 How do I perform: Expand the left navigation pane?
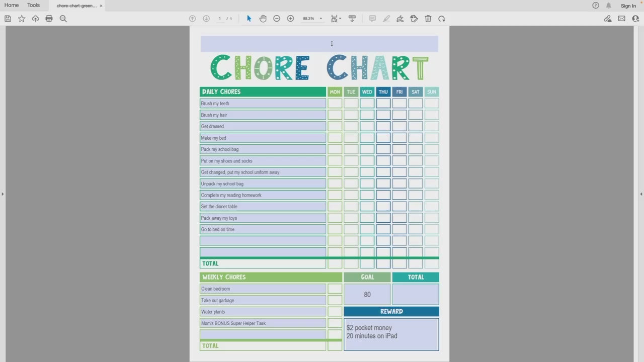[3, 194]
